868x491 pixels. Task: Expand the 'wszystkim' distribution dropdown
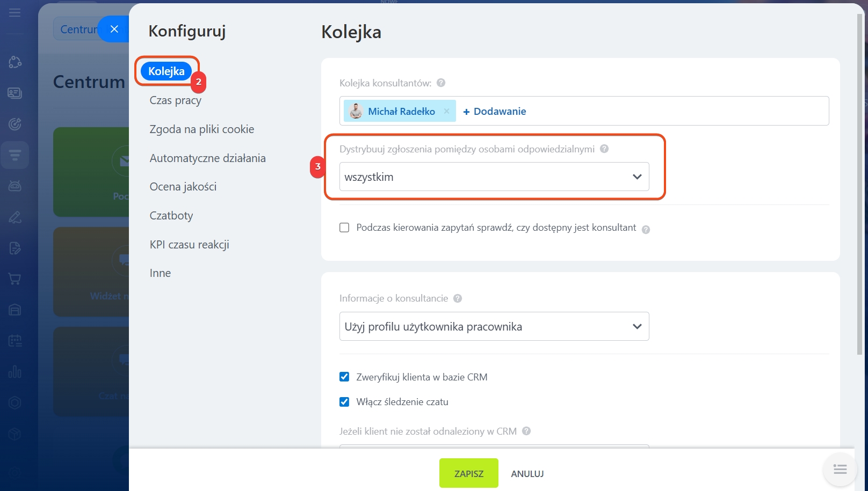[x=494, y=177]
